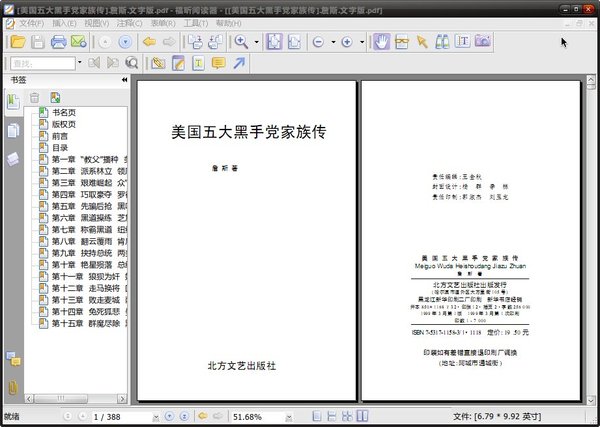600x427 pixels.
Task: Open the 注释(C) menu
Action: click(129, 23)
